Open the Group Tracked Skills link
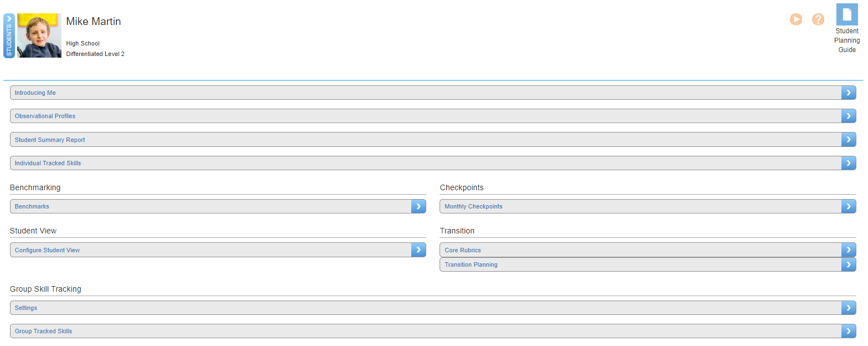The height and width of the screenshot is (346, 868). click(x=43, y=331)
